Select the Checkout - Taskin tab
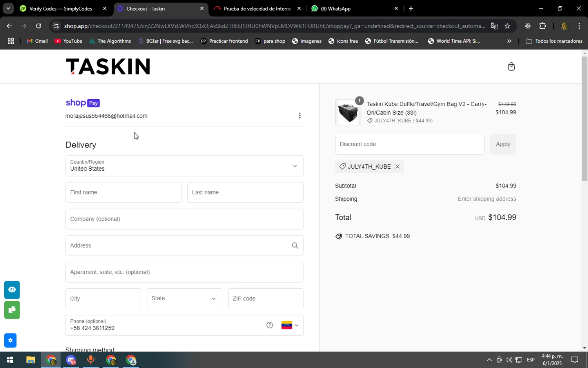This screenshot has height=368, width=588. pyautogui.click(x=161, y=8)
